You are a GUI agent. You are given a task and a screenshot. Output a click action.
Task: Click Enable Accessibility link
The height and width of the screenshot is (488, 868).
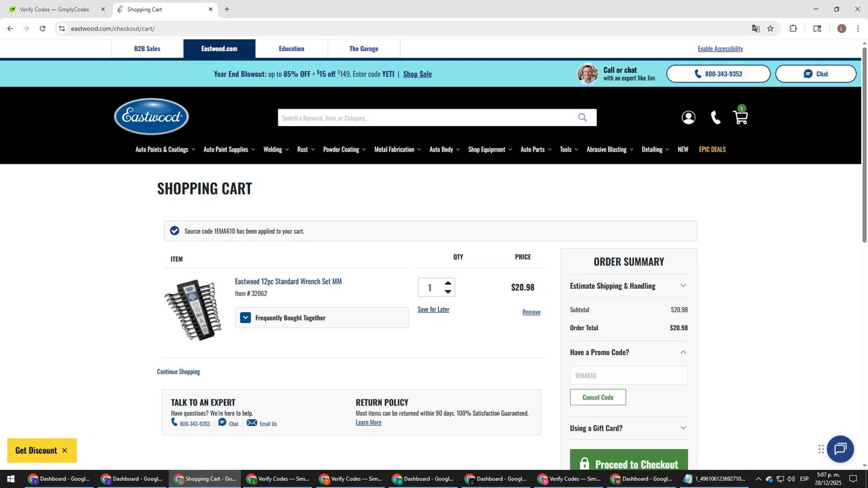pyautogui.click(x=720, y=49)
